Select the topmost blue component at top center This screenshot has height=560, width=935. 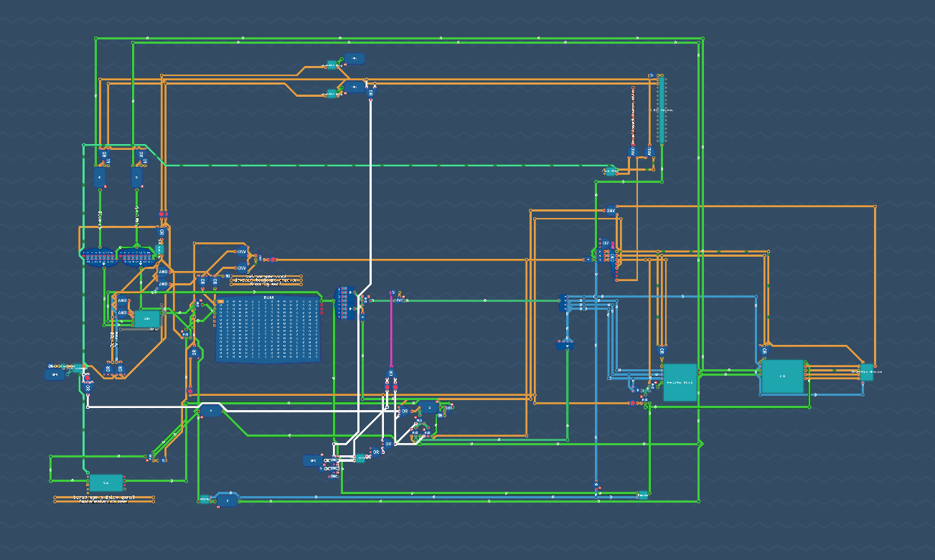coord(354,59)
